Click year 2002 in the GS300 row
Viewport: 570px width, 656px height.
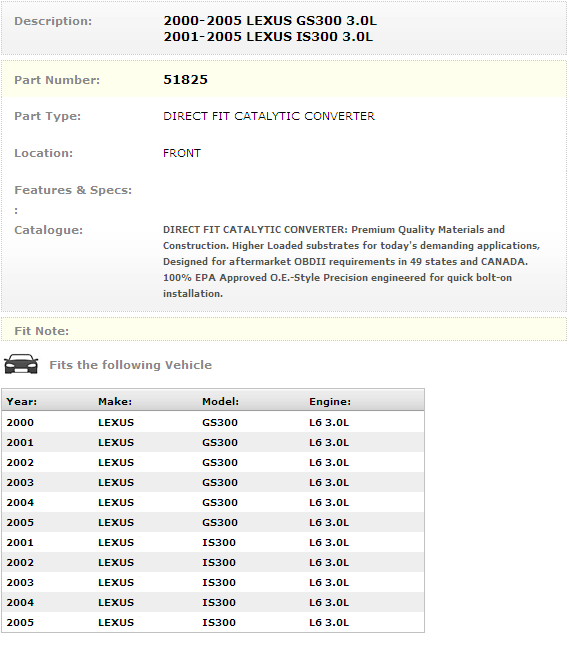coord(20,463)
